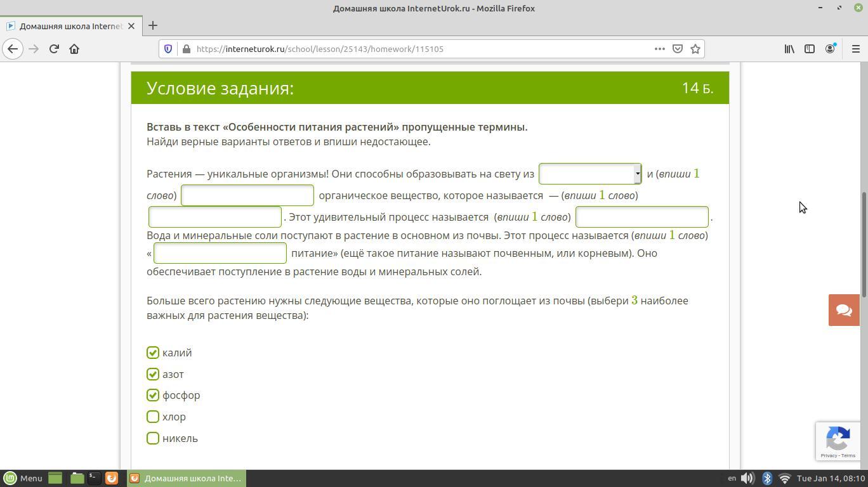
Task: Launch Firefox from taskbar launcher
Action: tap(111, 478)
